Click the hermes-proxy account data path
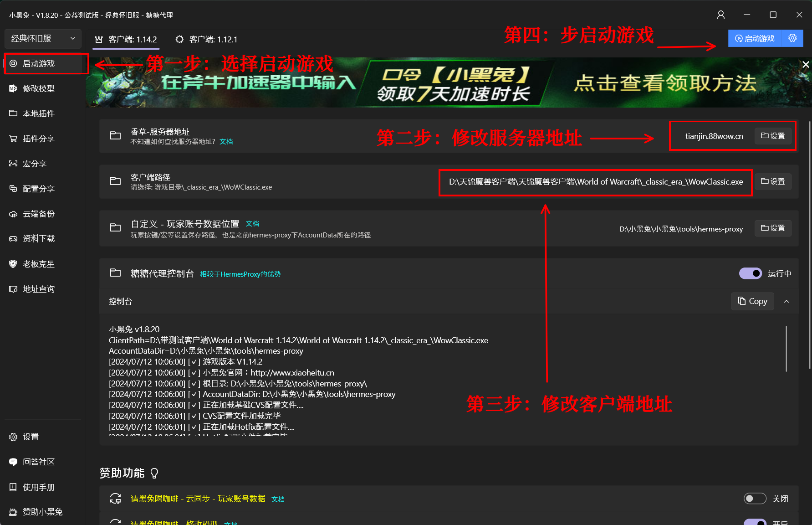 681,229
